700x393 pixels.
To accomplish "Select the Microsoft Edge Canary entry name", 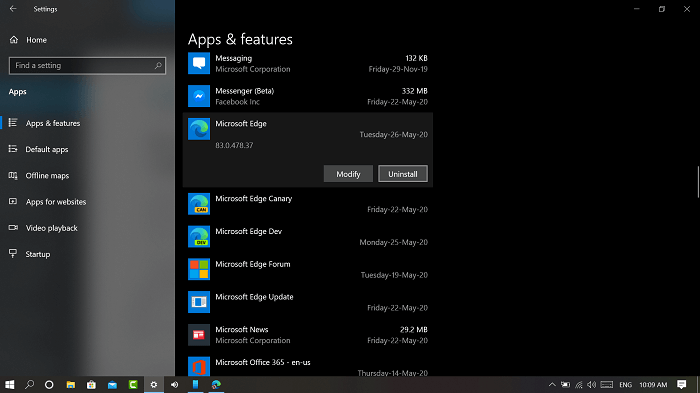I will tap(254, 198).
